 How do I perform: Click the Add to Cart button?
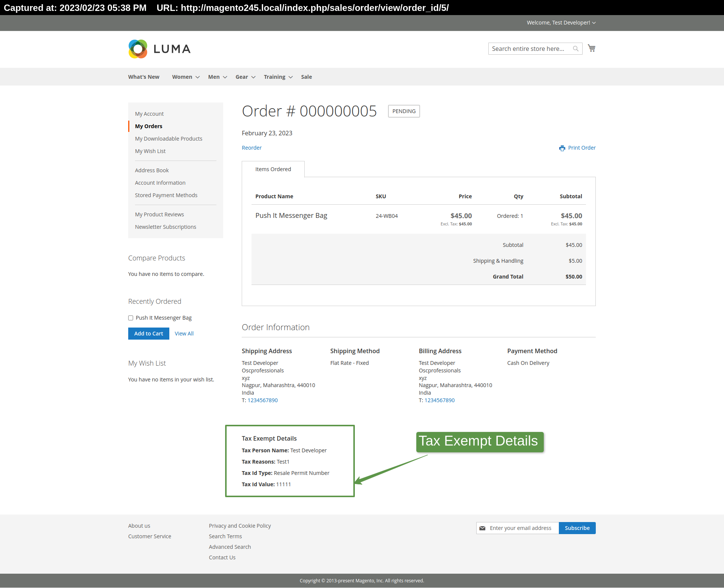point(149,334)
